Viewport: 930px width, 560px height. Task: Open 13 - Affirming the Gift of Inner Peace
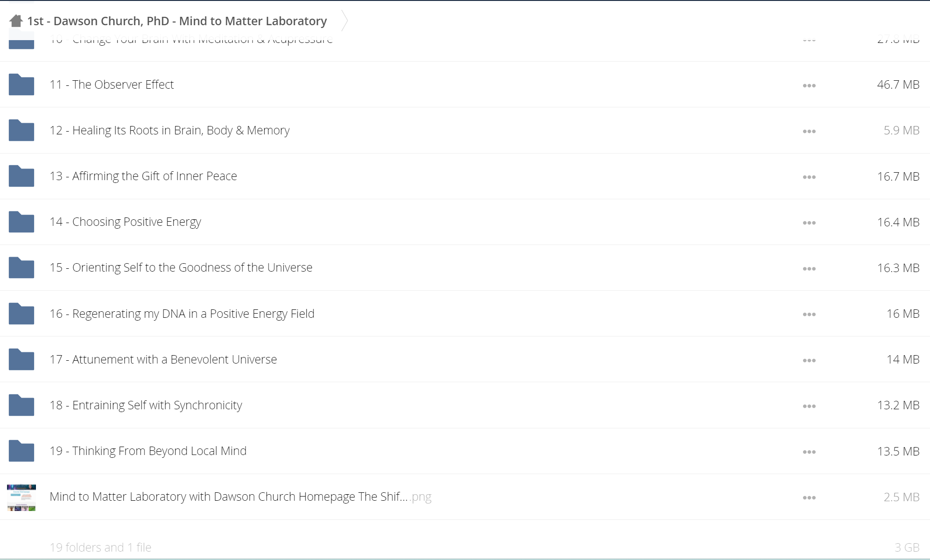coord(143,176)
